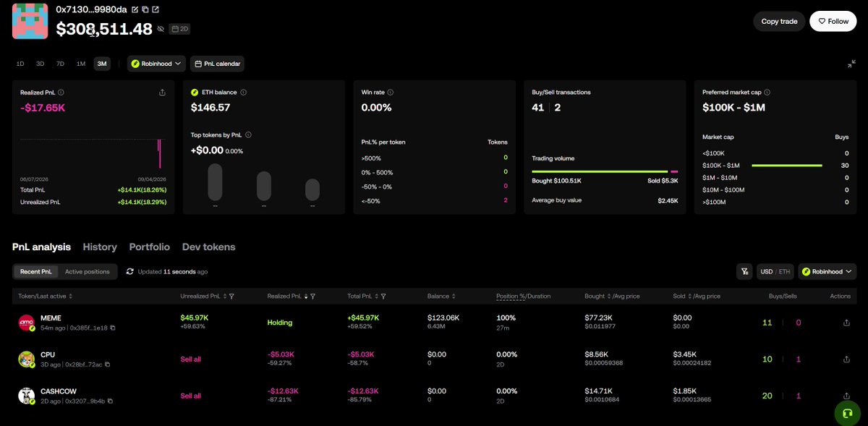Toggle USD / ETH currency display
The height and width of the screenshot is (426, 868).
775,271
